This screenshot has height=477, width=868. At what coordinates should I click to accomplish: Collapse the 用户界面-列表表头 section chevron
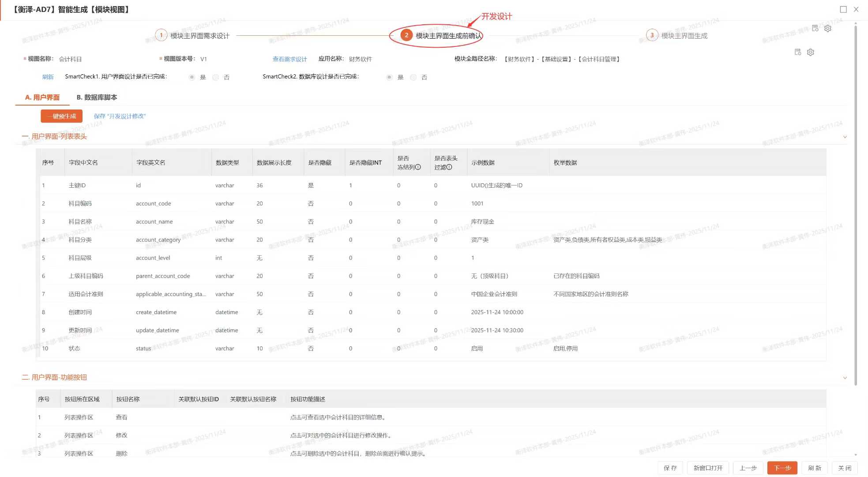(845, 137)
